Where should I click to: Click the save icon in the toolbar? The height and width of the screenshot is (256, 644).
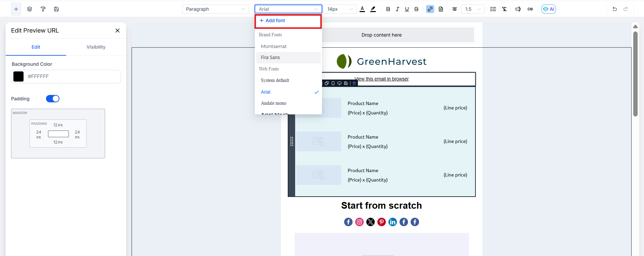pos(56,9)
